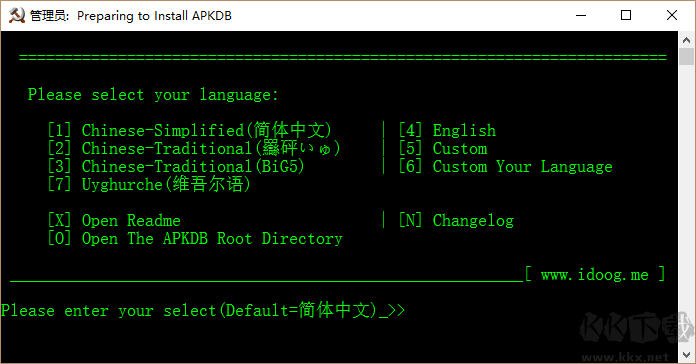Click option [4] English line

point(447,130)
